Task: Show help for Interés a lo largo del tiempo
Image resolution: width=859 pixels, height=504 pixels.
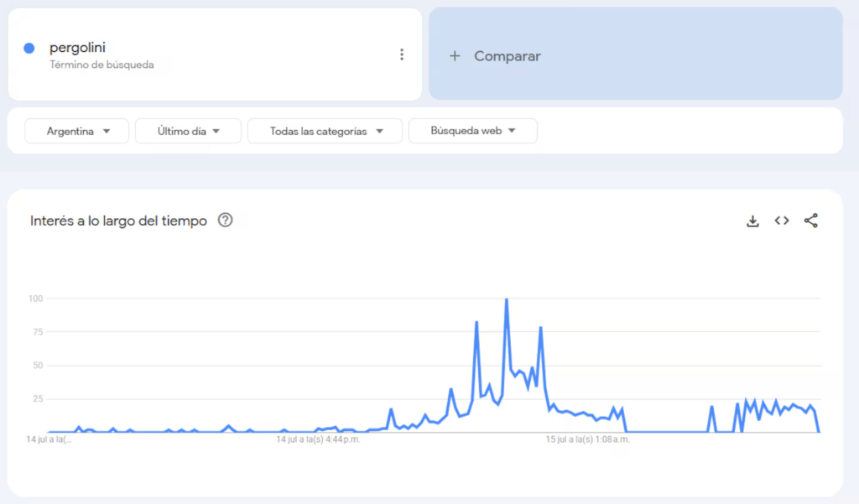Action: [x=225, y=221]
